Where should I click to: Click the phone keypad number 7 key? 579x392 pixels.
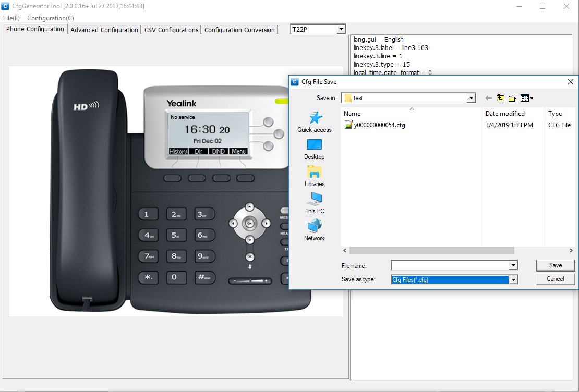tap(149, 256)
